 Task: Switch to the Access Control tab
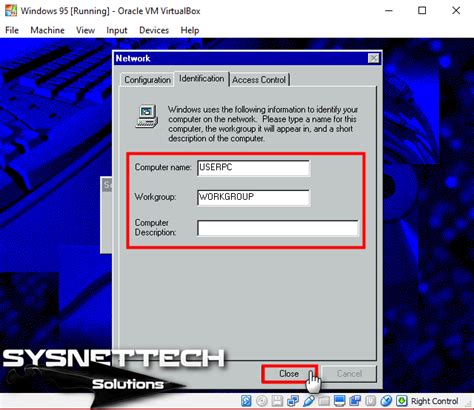click(259, 80)
